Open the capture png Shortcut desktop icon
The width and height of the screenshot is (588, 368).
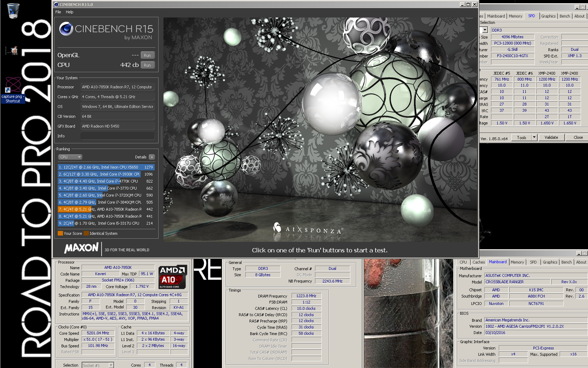[x=13, y=90]
